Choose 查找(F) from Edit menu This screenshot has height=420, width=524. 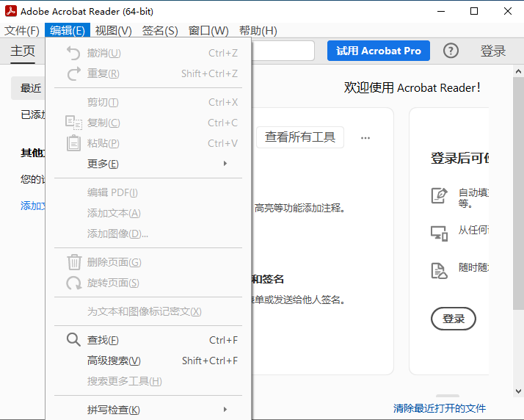[x=148, y=340]
